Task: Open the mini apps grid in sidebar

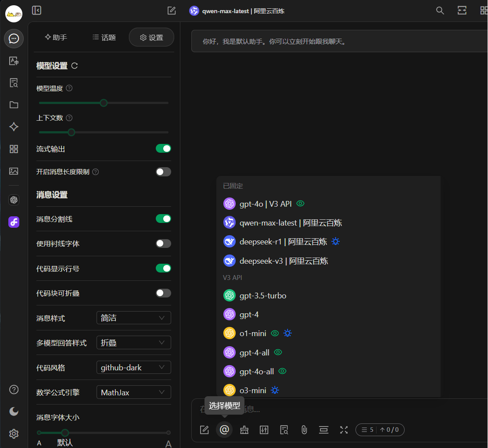Action: click(14, 149)
